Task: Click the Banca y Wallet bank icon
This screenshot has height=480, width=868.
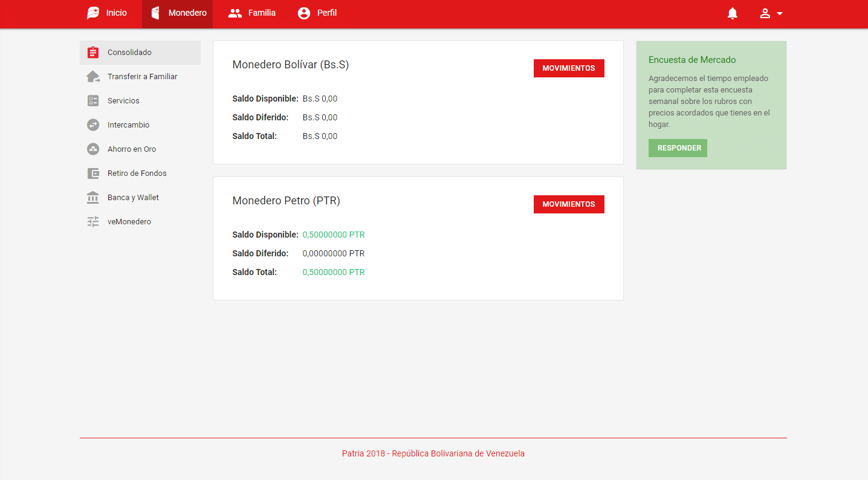Action: [x=93, y=198]
